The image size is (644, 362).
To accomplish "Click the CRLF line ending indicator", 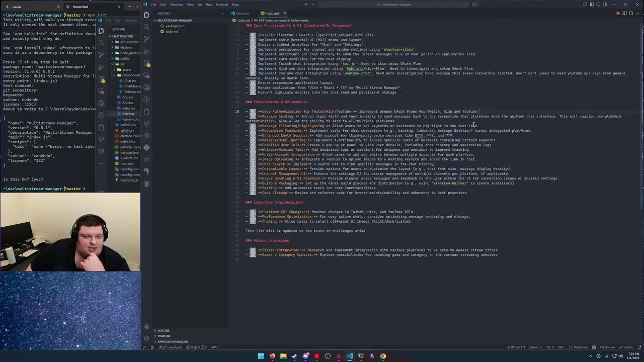I will (x=561, y=347).
